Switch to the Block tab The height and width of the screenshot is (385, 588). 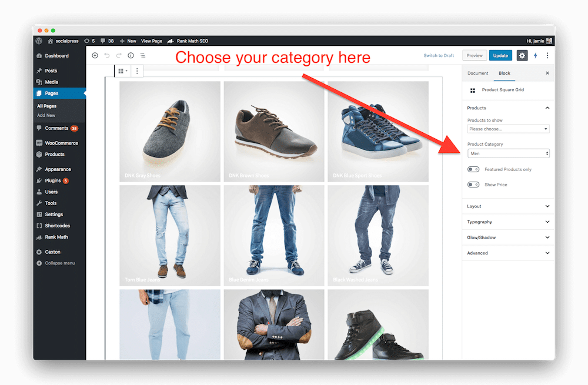[505, 73]
